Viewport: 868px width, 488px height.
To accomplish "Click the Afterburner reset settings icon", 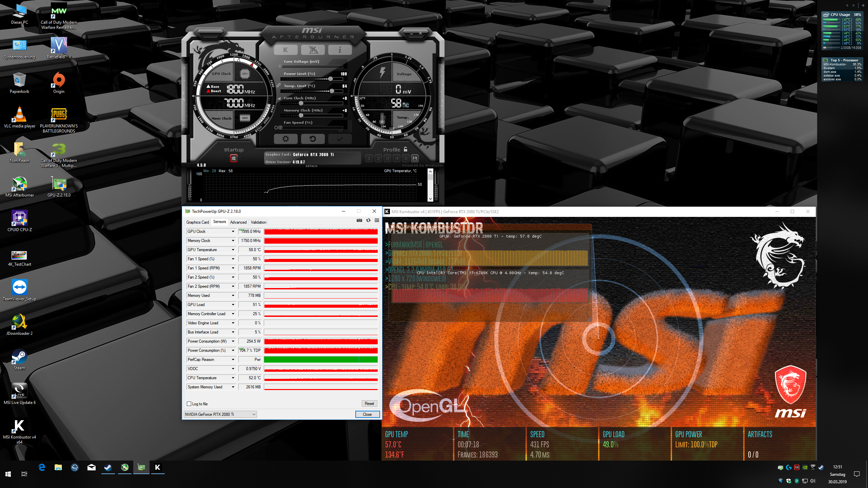I will tap(313, 139).
